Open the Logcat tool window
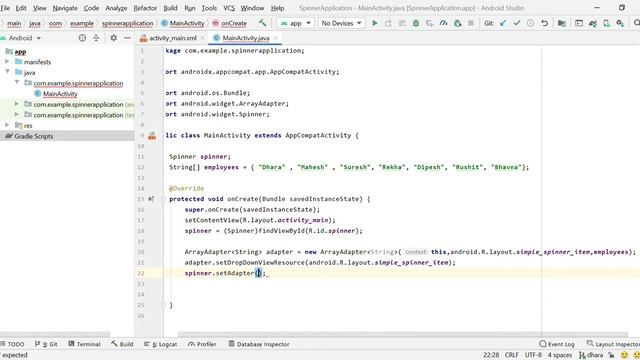This screenshot has height=360, width=640. (x=160, y=344)
